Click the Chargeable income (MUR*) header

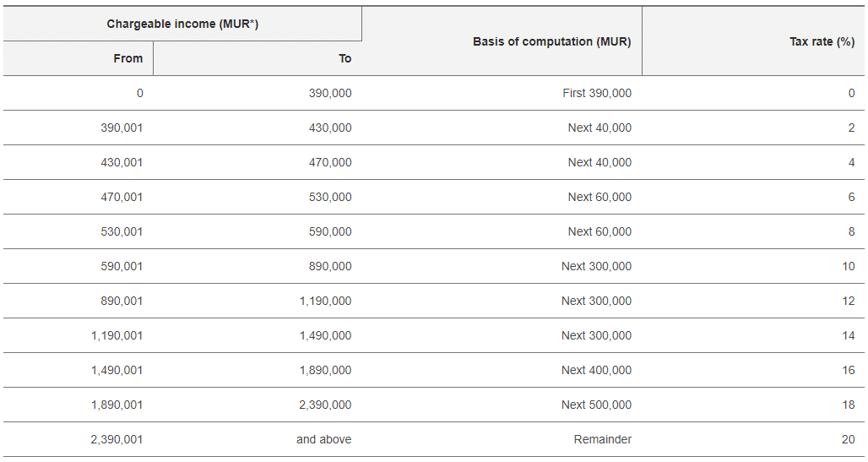coord(182,24)
